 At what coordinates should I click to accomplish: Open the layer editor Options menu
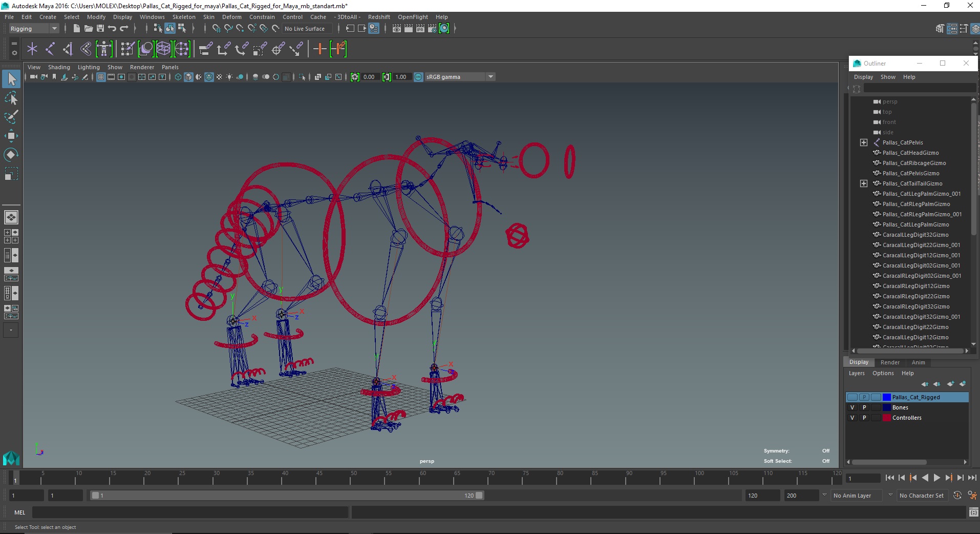[883, 374]
